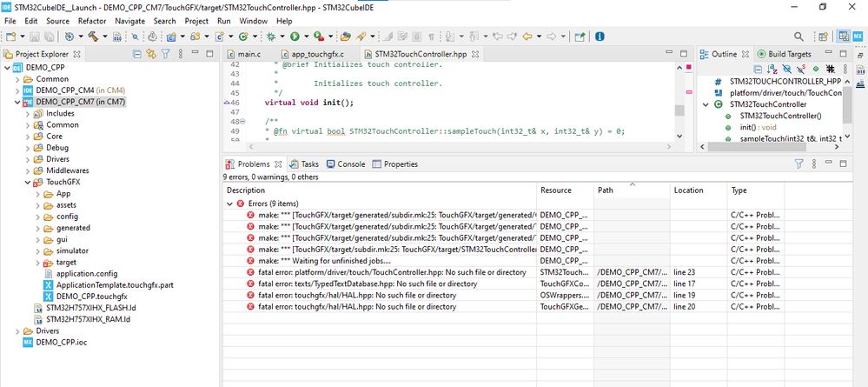This screenshot has height=387, width=868.
Task: Switch to the Tasks tab
Action: (304, 164)
